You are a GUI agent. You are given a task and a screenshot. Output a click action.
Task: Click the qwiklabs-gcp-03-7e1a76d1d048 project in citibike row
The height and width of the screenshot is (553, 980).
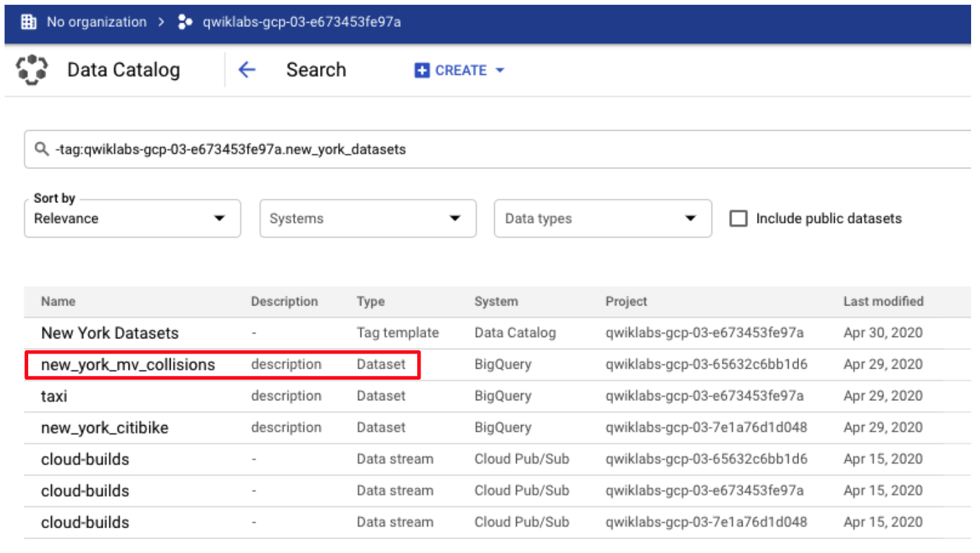(706, 428)
